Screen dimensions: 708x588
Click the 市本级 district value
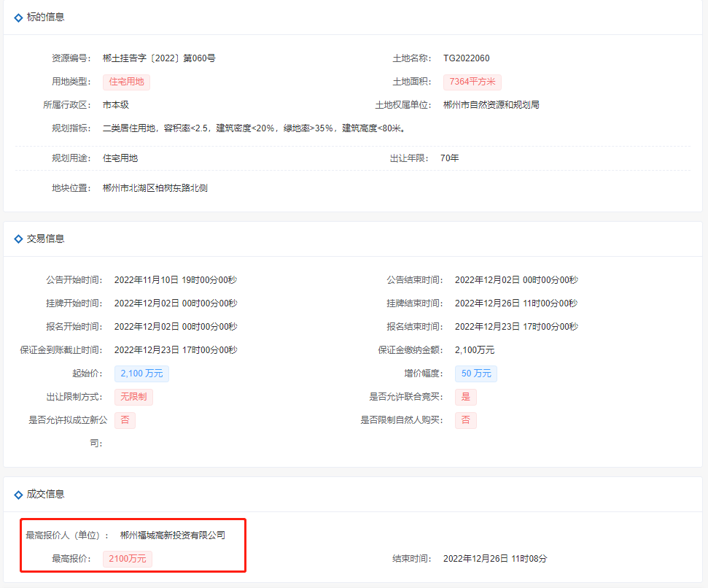pyautogui.click(x=116, y=105)
